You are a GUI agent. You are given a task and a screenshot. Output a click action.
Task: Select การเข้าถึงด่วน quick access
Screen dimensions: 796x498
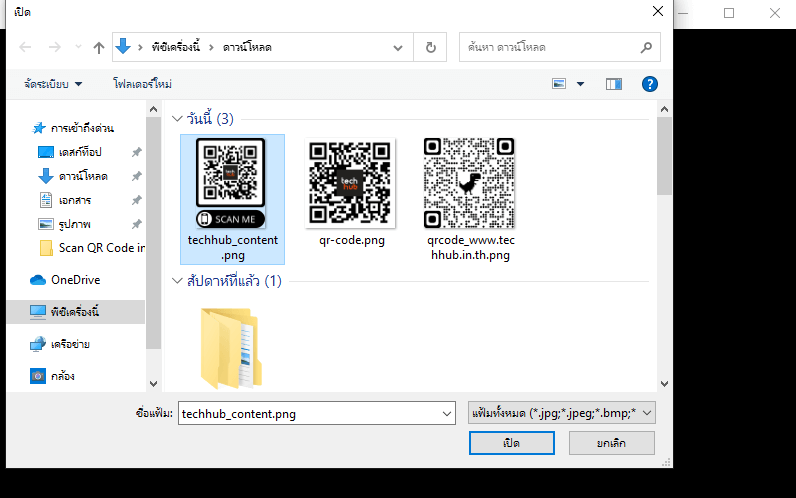(x=82, y=128)
